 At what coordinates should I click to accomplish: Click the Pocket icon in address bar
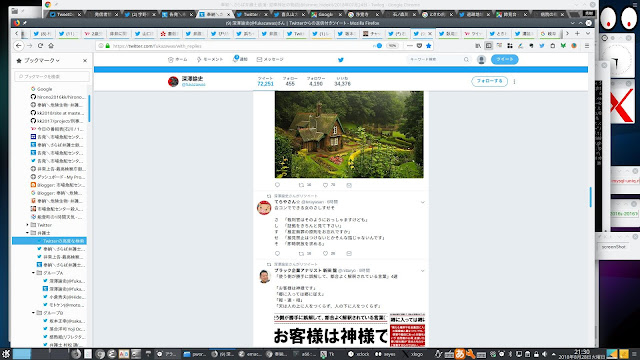(419, 46)
